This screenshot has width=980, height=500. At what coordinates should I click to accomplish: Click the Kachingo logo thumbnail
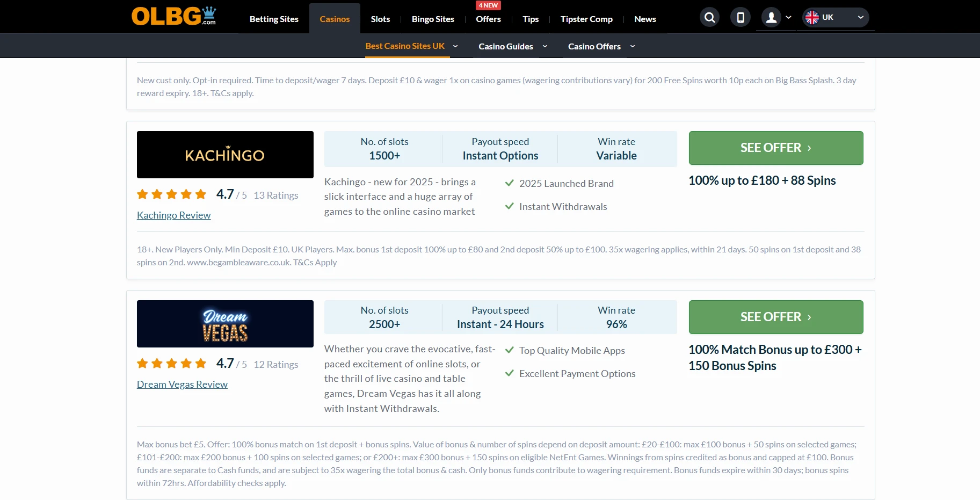coord(225,155)
